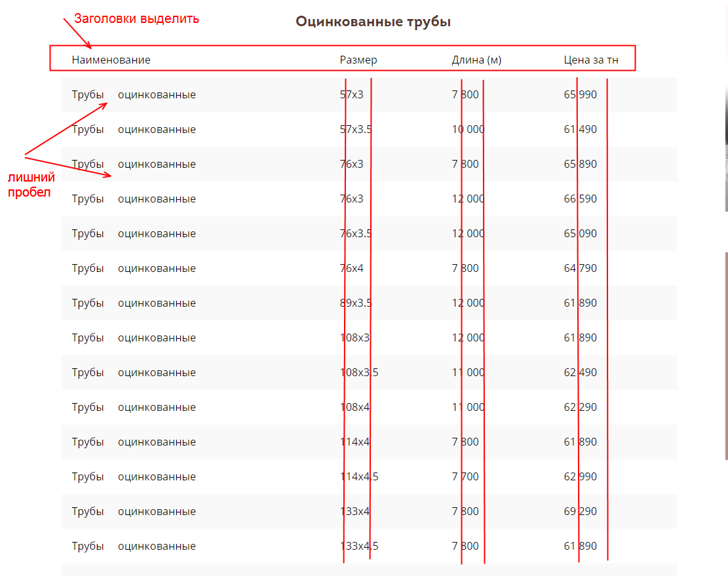Click length '7 800' in the 133x4 row
Screen dimensions: 728x576
(x=465, y=512)
